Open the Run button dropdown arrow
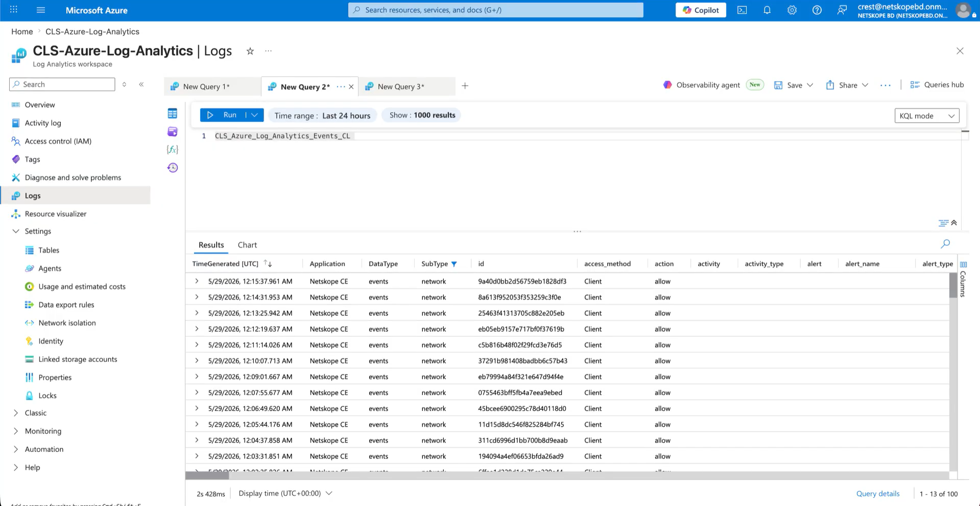Viewport: 980px width, 506px height. [x=255, y=115]
